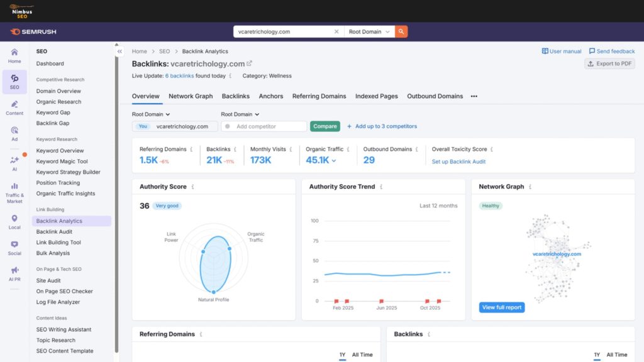
Task: Click the orange search magnifier button
Action: click(401, 31)
